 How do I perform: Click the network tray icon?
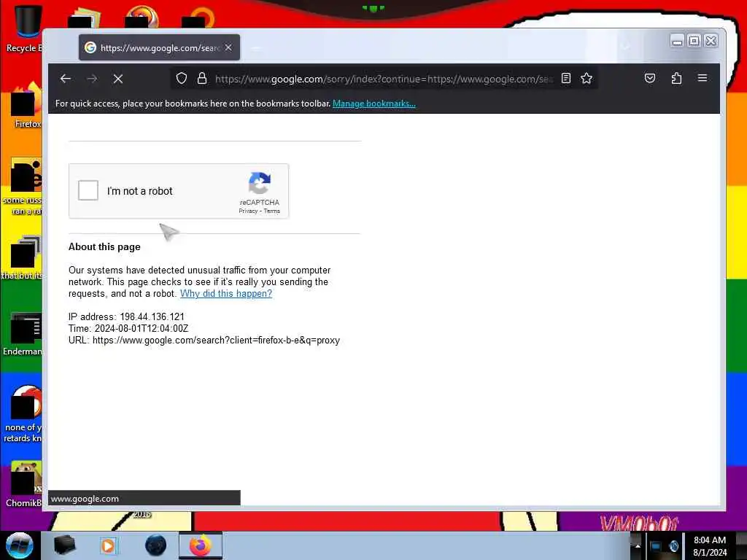pyautogui.click(x=656, y=546)
